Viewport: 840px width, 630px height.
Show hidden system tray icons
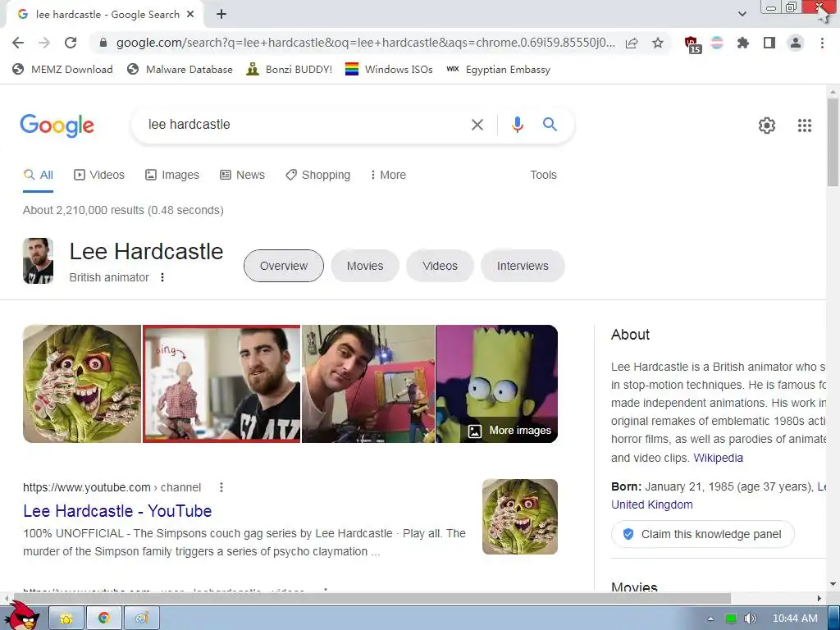pos(710,619)
